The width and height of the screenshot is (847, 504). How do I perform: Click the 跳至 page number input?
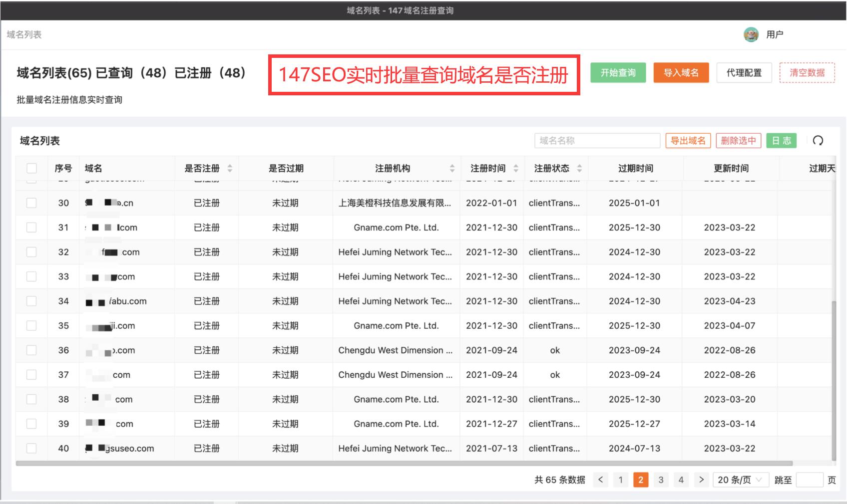tap(809, 480)
